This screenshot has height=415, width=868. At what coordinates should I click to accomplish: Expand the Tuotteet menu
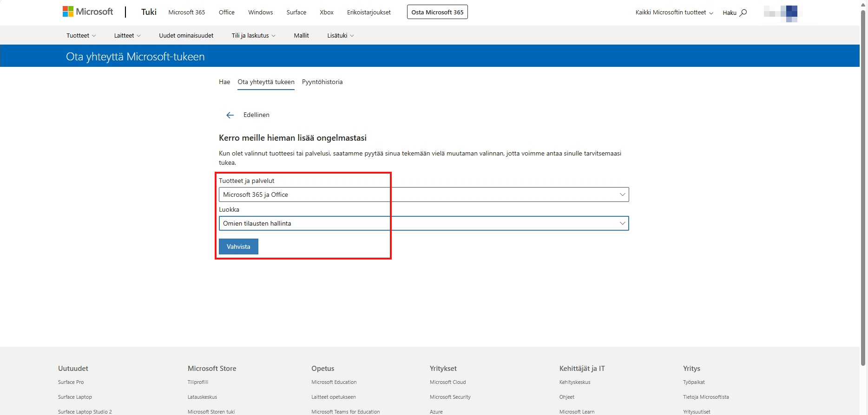81,35
